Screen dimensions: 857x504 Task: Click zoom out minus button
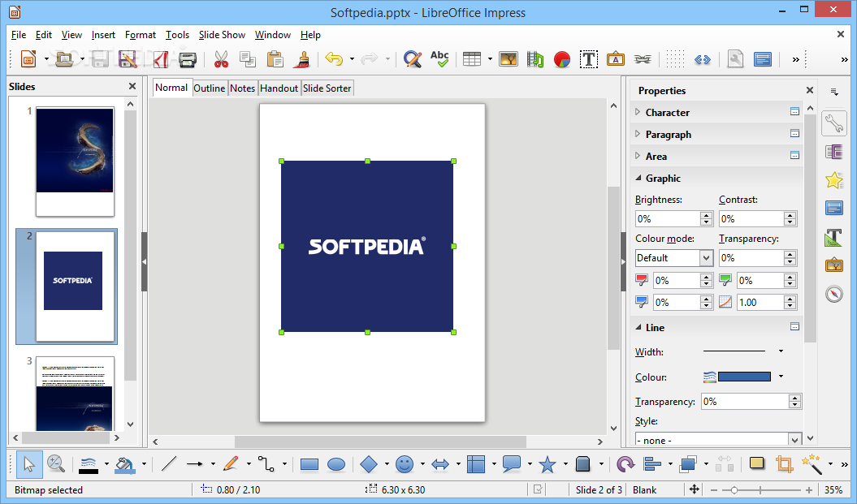[714, 490]
